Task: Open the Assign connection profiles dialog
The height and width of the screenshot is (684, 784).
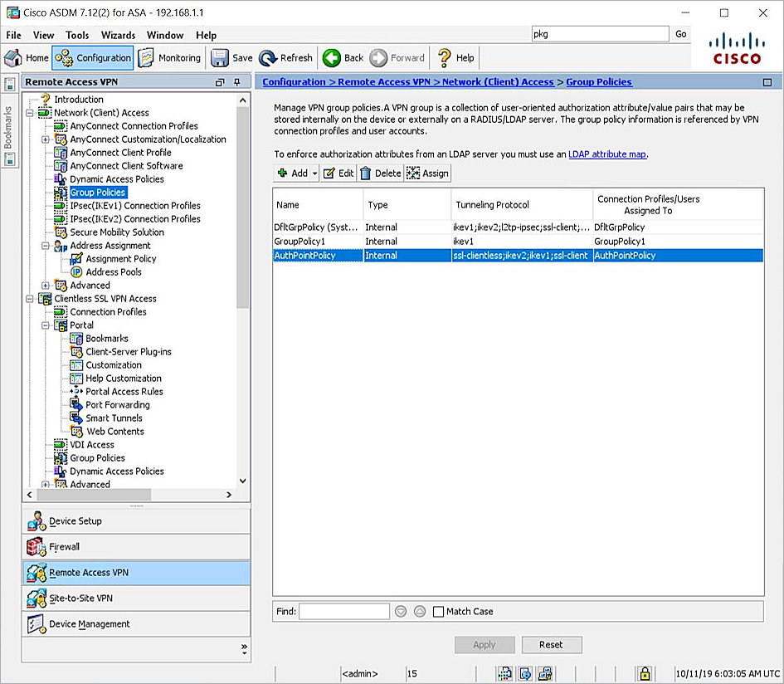Action: 426,173
